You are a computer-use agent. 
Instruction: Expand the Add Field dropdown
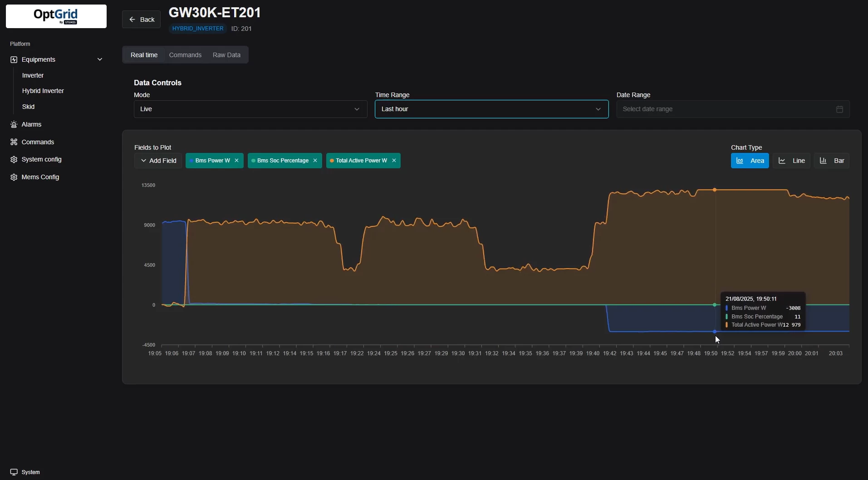158,161
